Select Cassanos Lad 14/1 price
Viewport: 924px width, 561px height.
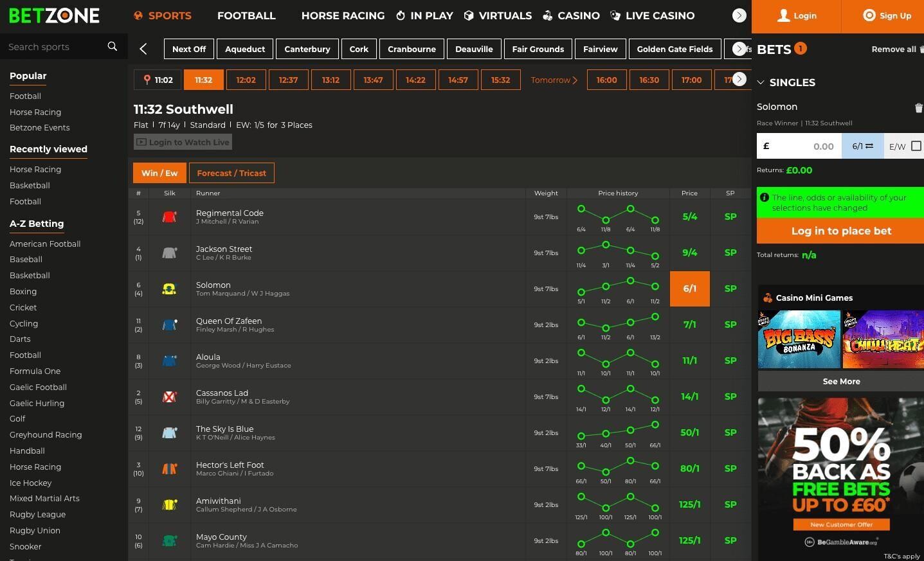(x=690, y=397)
